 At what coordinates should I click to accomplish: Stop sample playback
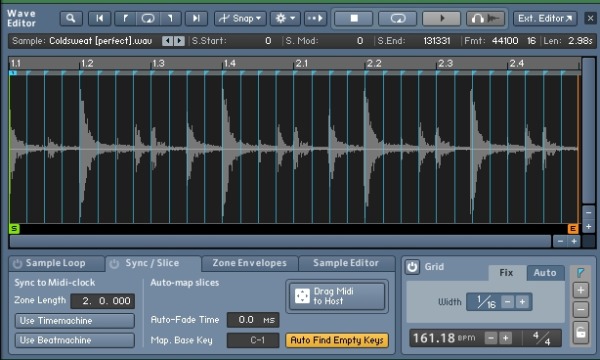[354, 18]
